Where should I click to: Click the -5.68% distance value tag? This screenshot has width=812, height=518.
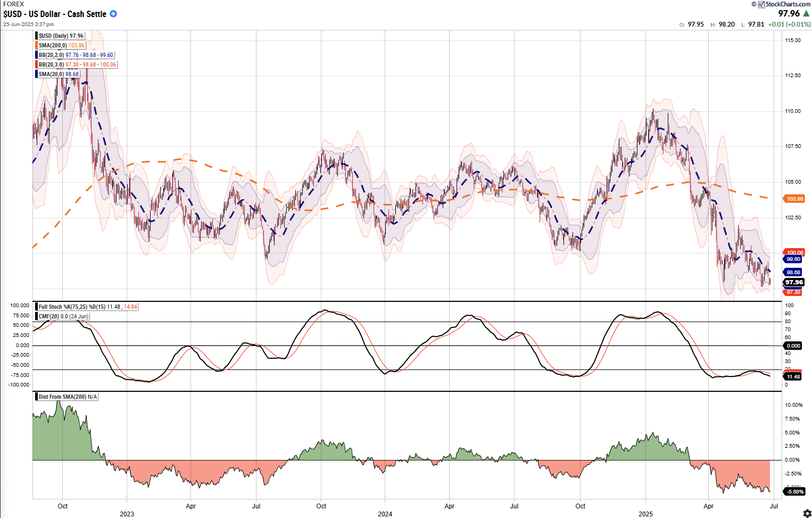[x=795, y=491]
